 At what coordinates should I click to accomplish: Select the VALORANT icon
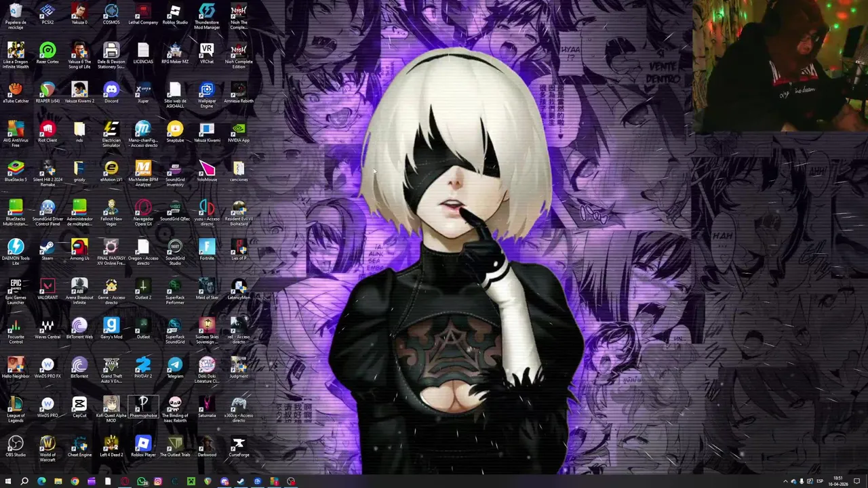point(47,289)
